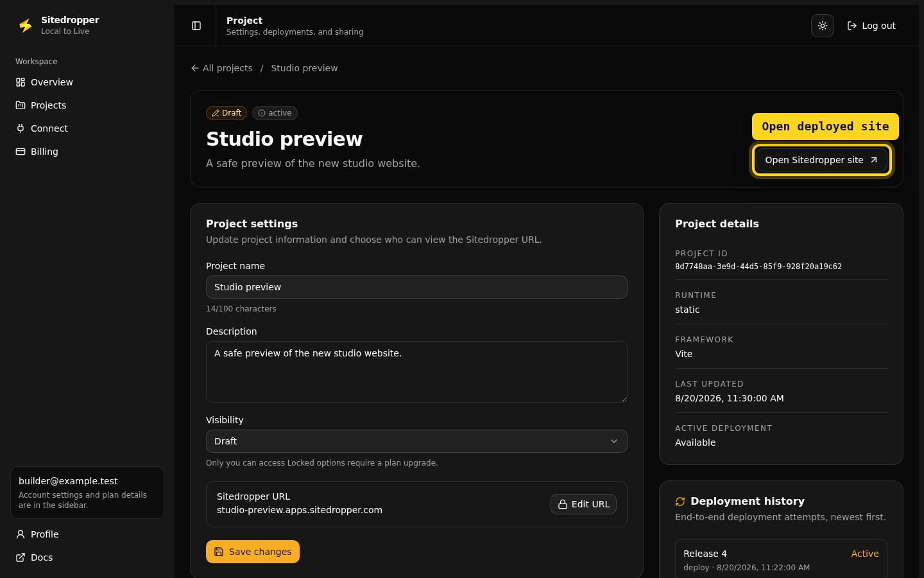Click the lock icon on Edit URL

[563, 504]
